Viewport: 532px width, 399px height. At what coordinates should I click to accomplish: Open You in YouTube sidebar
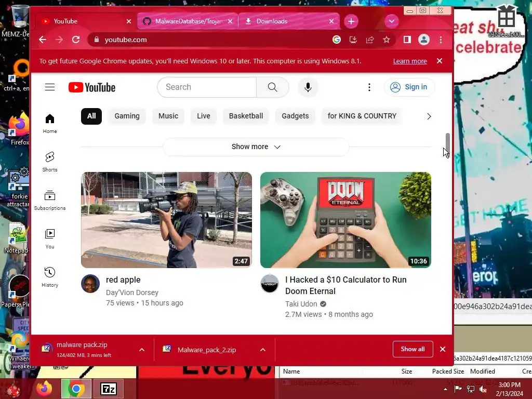pyautogui.click(x=50, y=239)
